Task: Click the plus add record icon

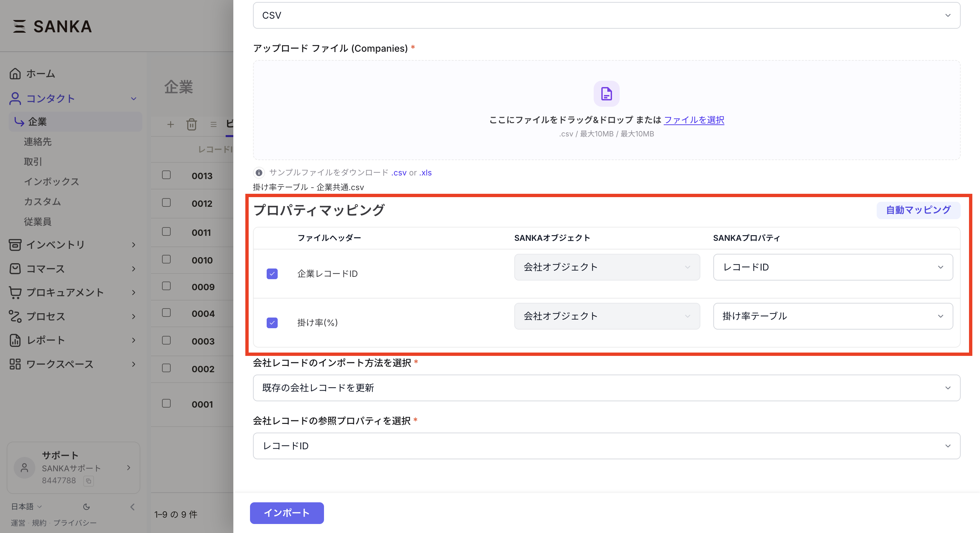Action: [170, 124]
